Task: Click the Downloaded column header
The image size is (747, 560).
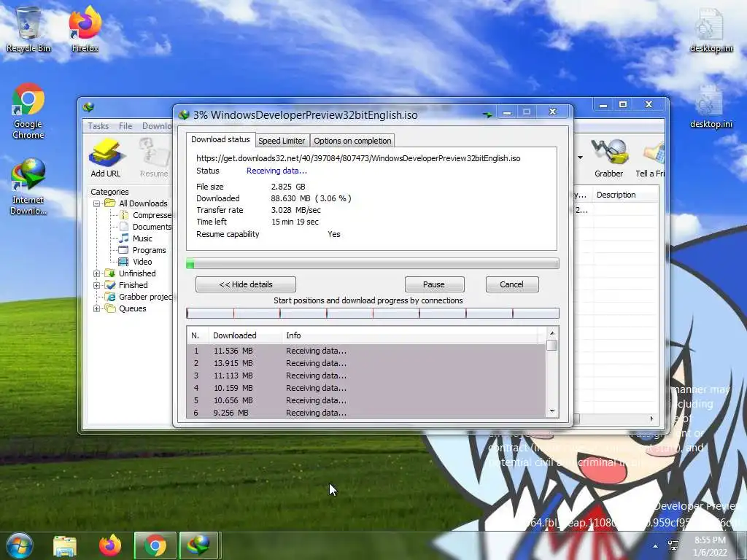Action: pyautogui.click(x=245, y=335)
